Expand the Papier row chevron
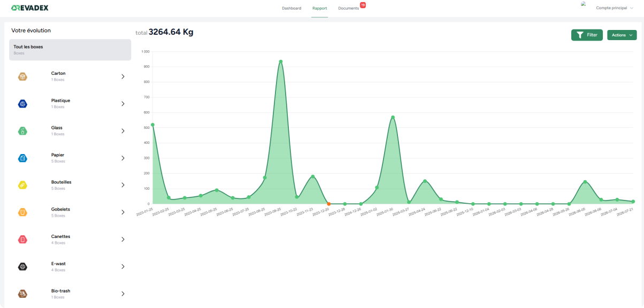 [122, 158]
